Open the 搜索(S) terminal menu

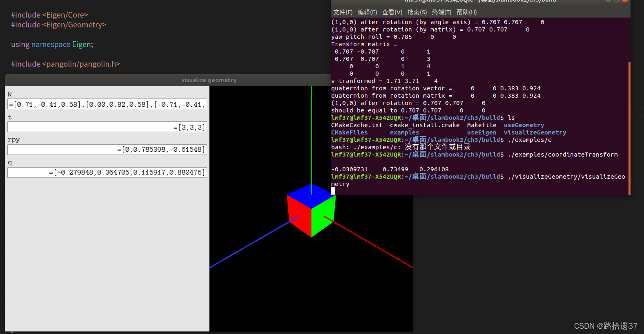pyautogui.click(x=417, y=12)
